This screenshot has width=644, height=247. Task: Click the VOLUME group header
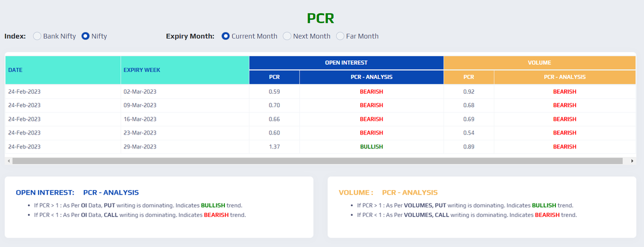(x=540, y=63)
